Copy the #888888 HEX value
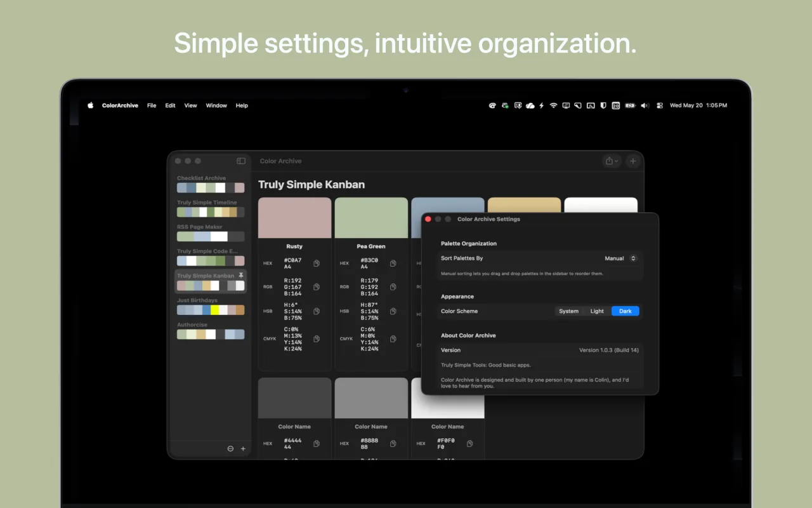Image resolution: width=812 pixels, height=508 pixels. tap(393, 444)
